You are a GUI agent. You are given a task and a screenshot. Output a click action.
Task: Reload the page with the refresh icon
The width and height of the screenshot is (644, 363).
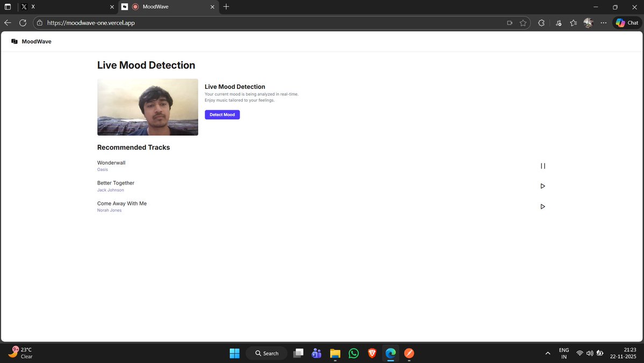[23, 23]
